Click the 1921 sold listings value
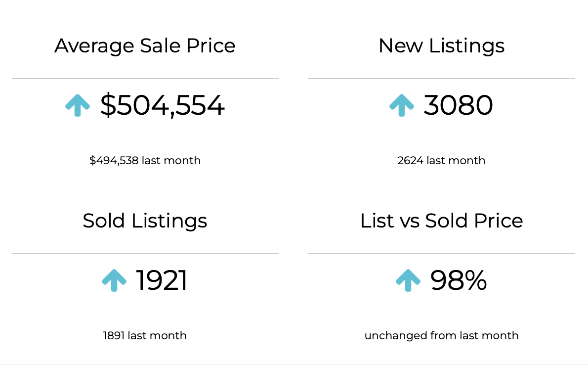 [x=162, y=280]
